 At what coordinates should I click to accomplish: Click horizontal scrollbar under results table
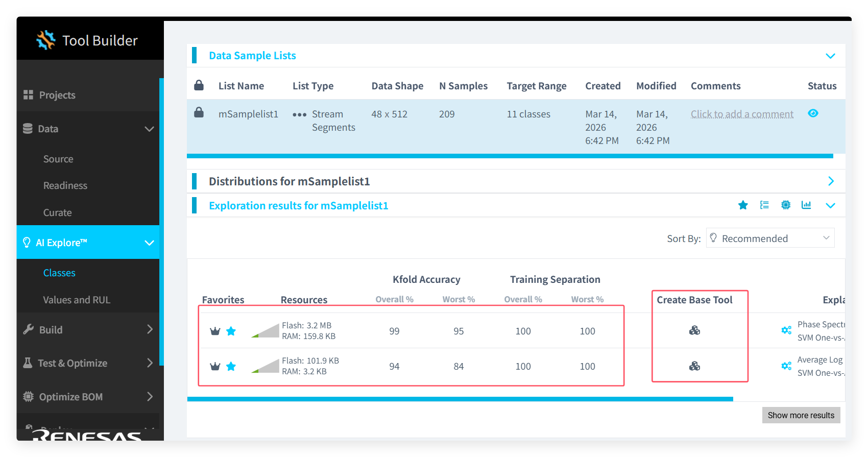coord(460,399)
